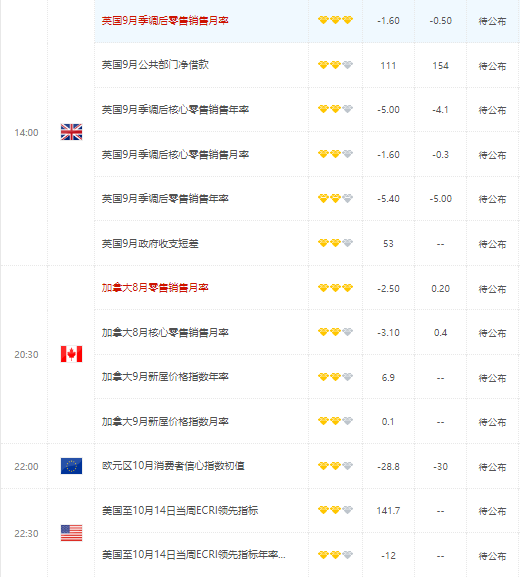The width and height of the screenshot is (520, 577).
Task: Click importance stars for 英国9月季调后零售销售年率
Action: [335, 198]
